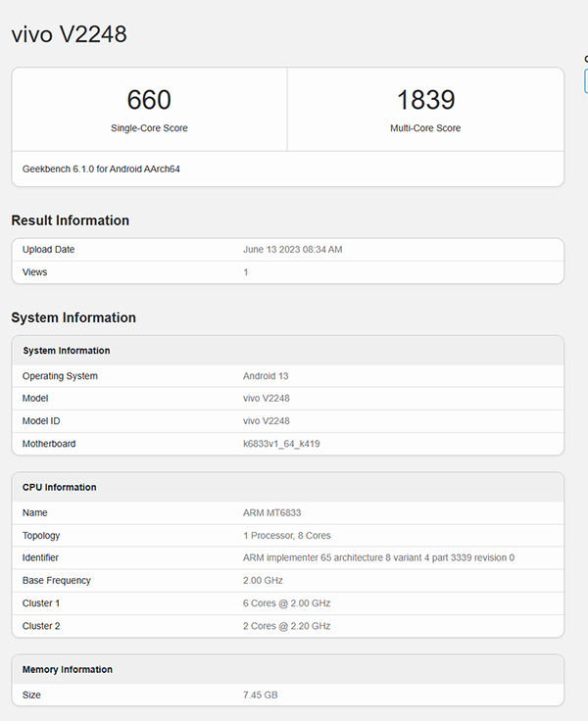Click the Cluster 2 value 2 Cores @ 2.20 GHz

(x=286, y=626)
